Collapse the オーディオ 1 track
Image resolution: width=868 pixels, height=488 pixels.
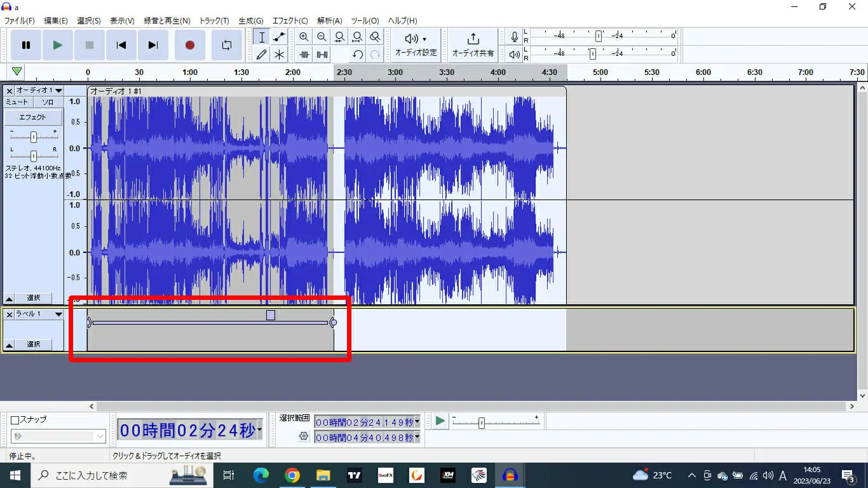(x=10, y=298)
